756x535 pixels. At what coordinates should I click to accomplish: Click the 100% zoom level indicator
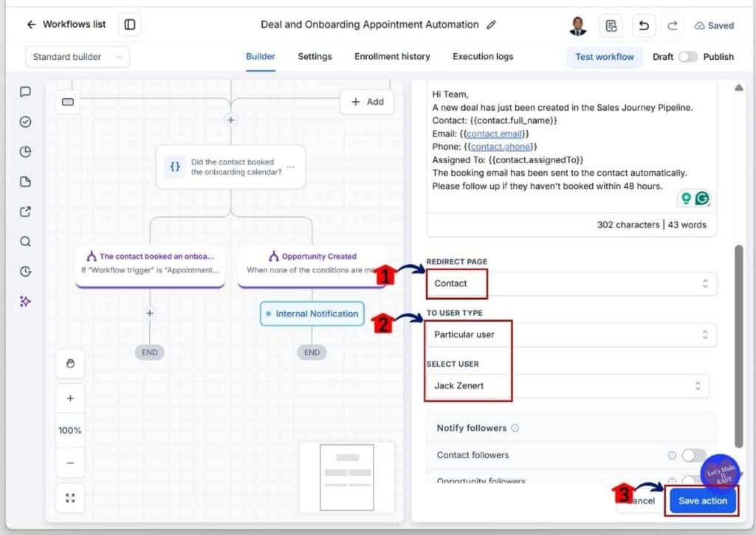coord(70,430)
